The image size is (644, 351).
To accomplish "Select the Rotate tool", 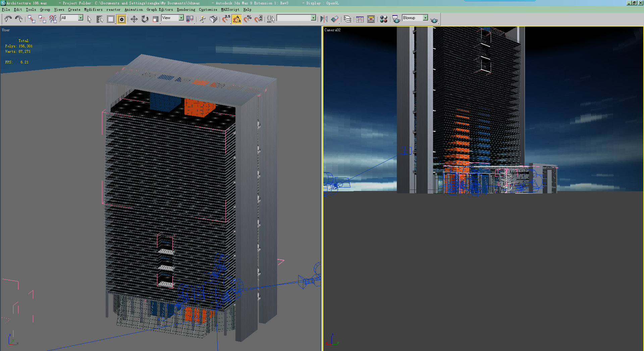I will point(145,19).
